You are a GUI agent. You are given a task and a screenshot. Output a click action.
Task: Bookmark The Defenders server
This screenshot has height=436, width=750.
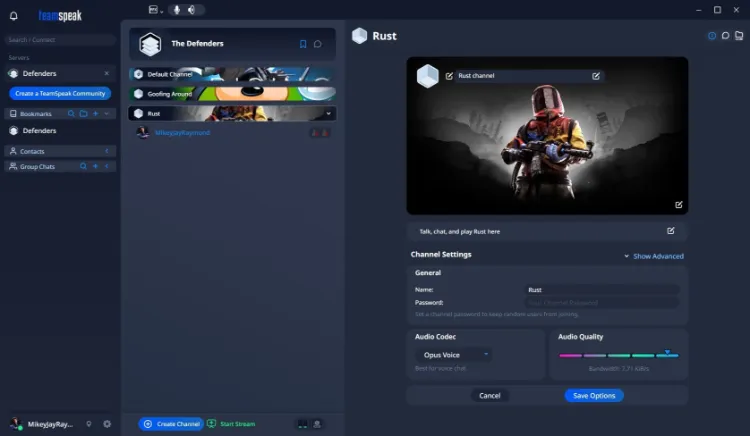point(303,44)
